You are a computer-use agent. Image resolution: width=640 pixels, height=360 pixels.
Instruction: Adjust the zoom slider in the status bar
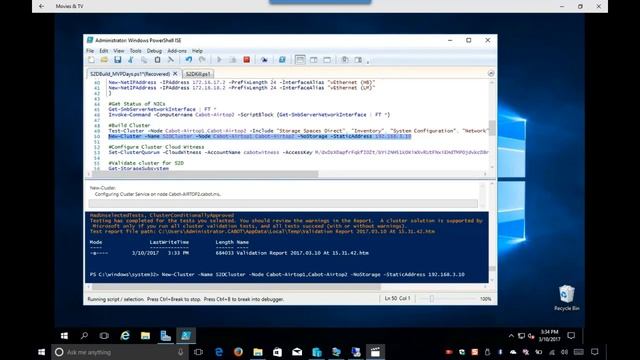coord(431,299)
